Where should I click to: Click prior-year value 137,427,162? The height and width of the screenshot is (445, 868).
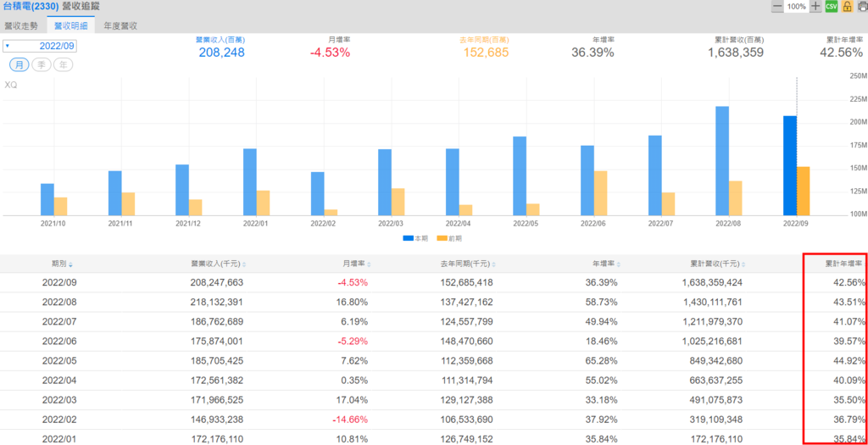click(x=465, y=303)
